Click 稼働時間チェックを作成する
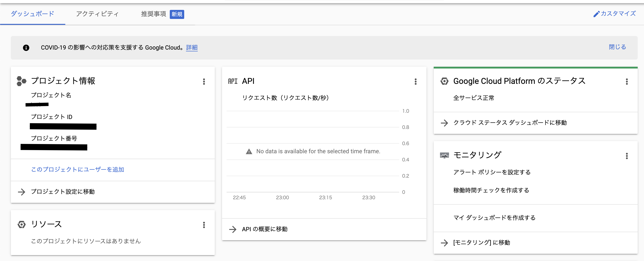644x261 pixels. (491, 190)
